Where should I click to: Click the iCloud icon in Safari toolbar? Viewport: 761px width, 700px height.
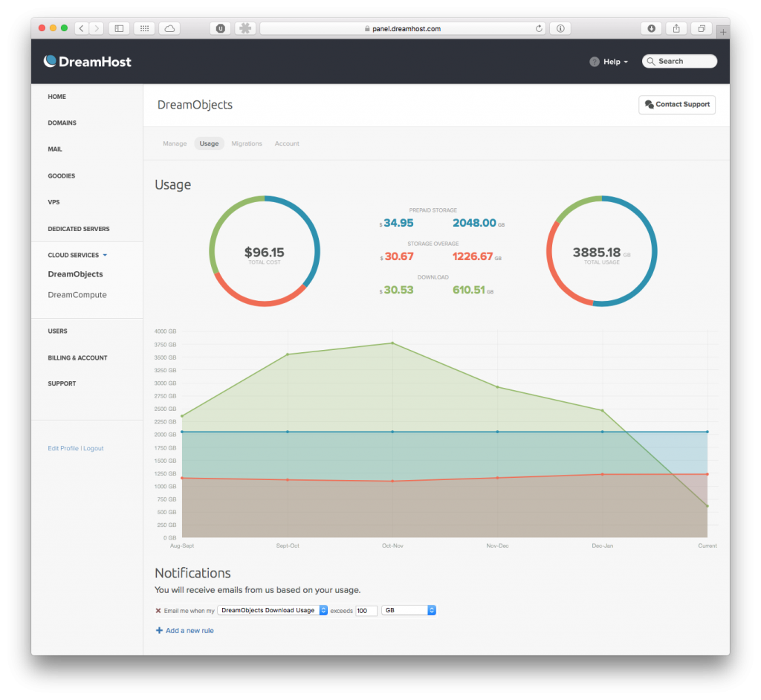coord(168,28)
